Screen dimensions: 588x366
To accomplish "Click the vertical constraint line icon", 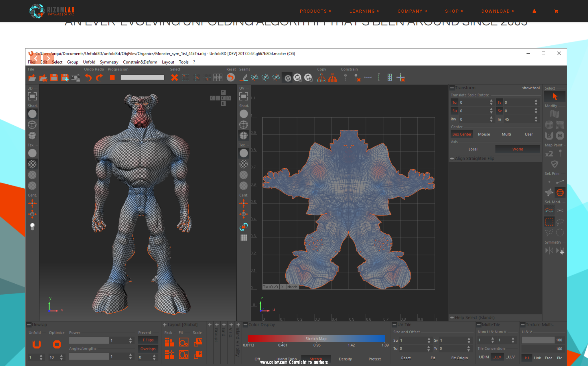I will click(379, 77).
